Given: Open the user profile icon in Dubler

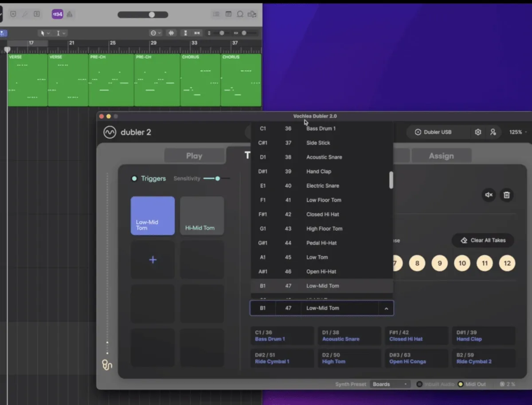Looking at the screenshot, I should [x=493, y=132].
